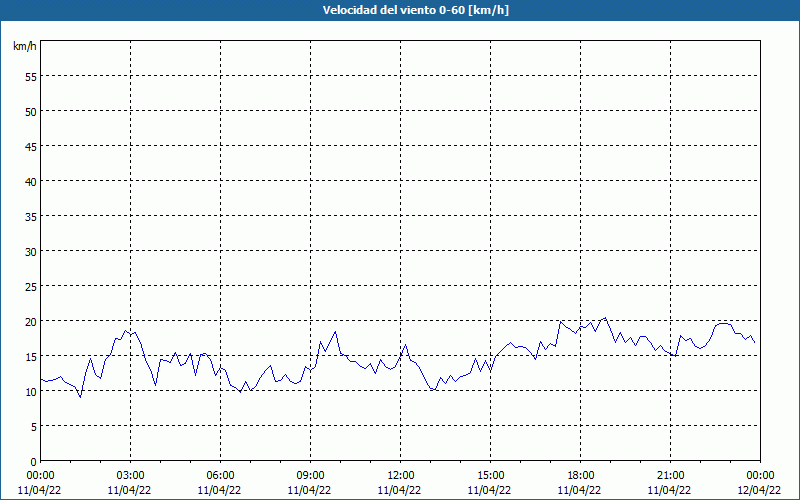Click the y-axis value 40
800x500 pixels.
coord(31,182)
